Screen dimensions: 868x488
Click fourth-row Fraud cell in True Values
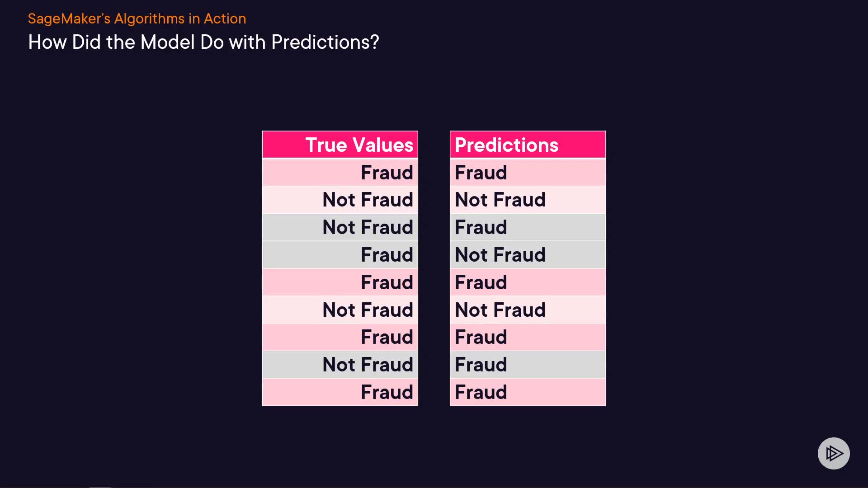point(340,255)
